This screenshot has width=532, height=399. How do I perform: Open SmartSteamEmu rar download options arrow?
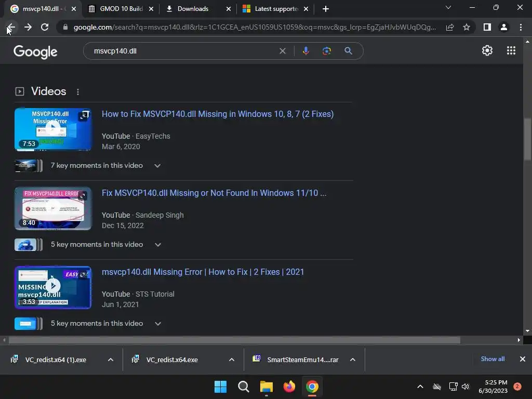353,360
